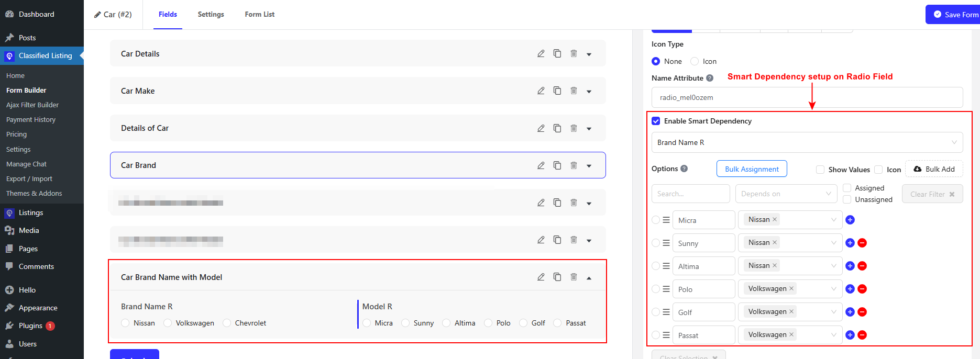Collapse Car Brand Name with Model section
Screen dimensions: 980x359
coord(589,278)
